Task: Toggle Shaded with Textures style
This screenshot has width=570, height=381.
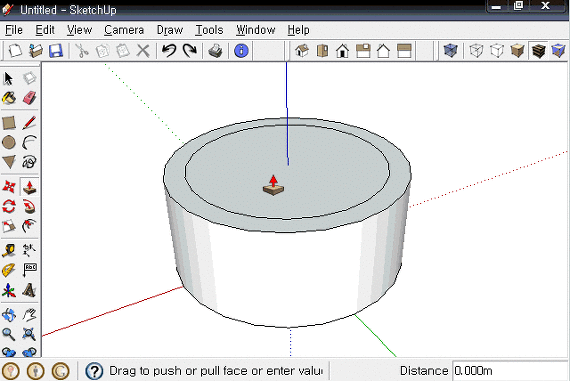Action: point(538,51)
